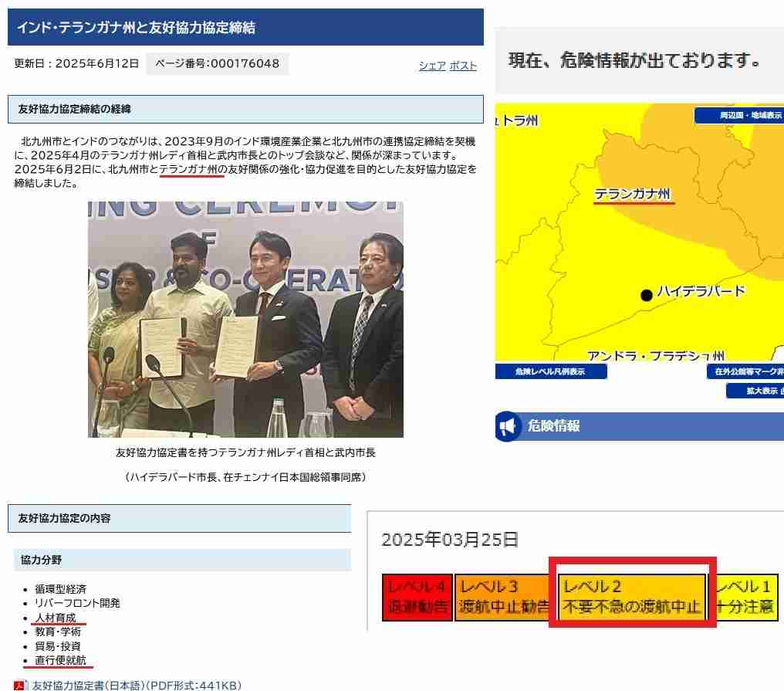The height and width of the screenshot is (691, 784).
Task: Click the megaphone icon next to 危険情報
Action: pyautogui.click(x=508, y=426)
